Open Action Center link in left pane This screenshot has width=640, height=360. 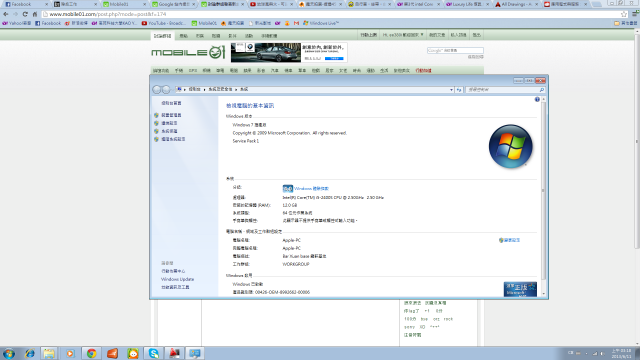[x=173, y=271]
